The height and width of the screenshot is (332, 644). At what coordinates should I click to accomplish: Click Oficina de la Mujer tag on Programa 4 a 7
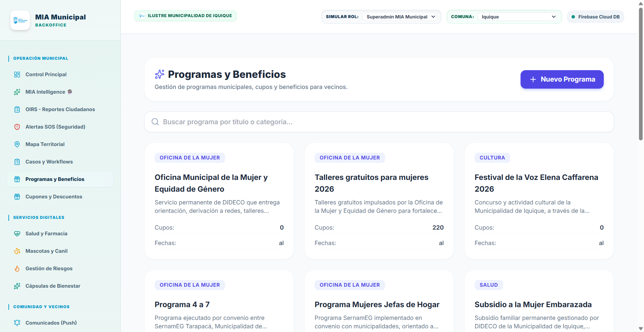190,285
